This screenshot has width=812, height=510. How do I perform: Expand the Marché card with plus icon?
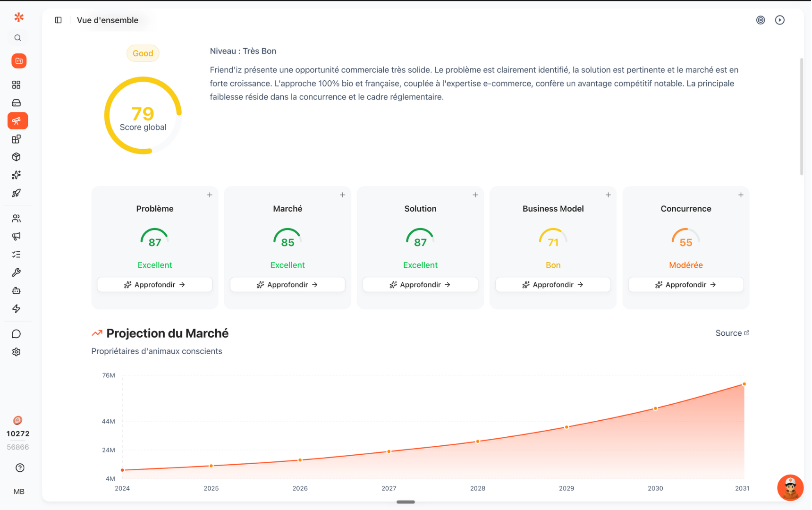343,195
